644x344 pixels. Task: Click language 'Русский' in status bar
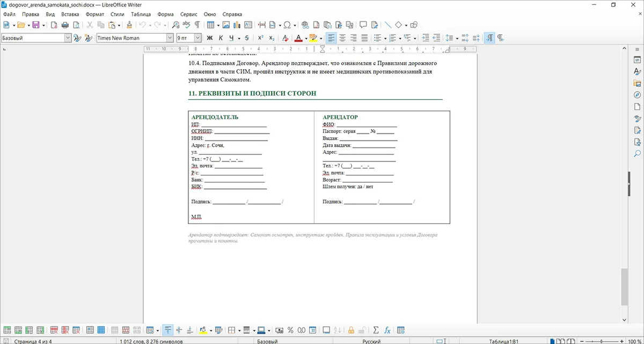point(371,341)
